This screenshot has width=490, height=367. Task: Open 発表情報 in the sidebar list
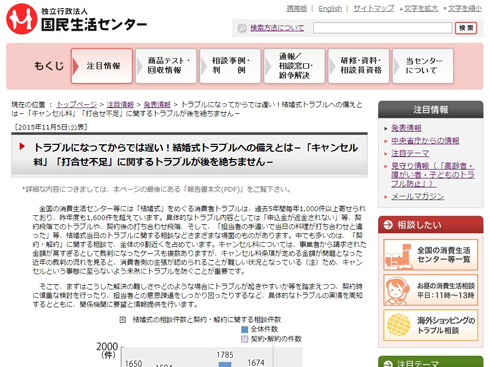coord(406,128)
